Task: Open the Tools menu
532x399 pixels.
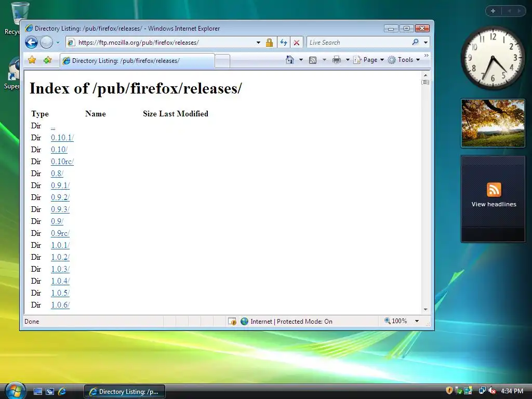Action: pos(404,60)
